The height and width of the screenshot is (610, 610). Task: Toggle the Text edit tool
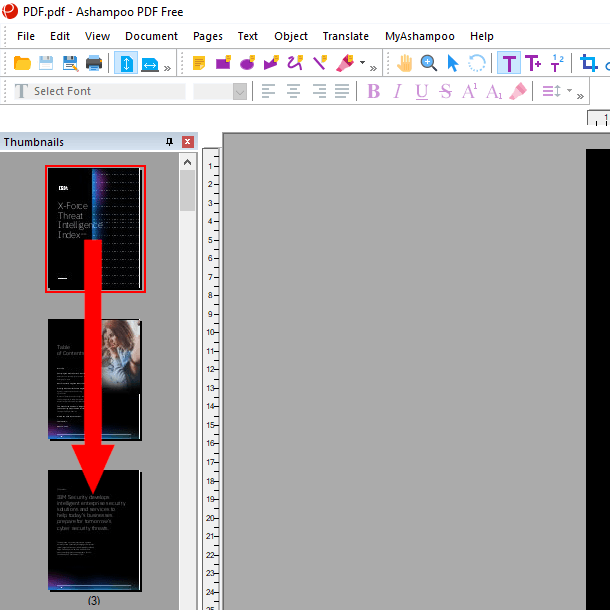pos(509,63)
